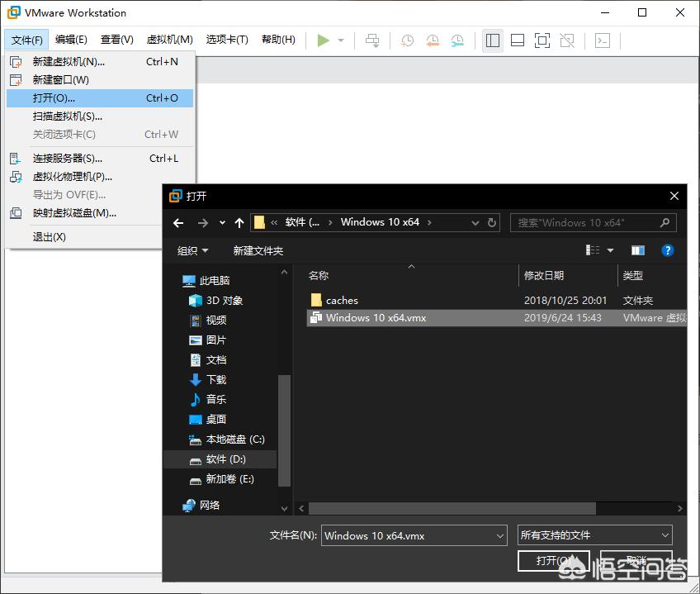Open the 所有支持的文件 file type dropdown

pos(595,535)
